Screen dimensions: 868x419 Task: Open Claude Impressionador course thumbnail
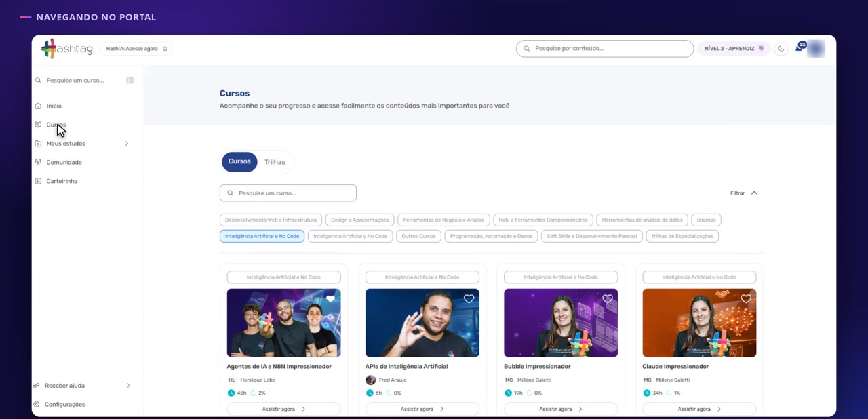(x=699, y=323)
